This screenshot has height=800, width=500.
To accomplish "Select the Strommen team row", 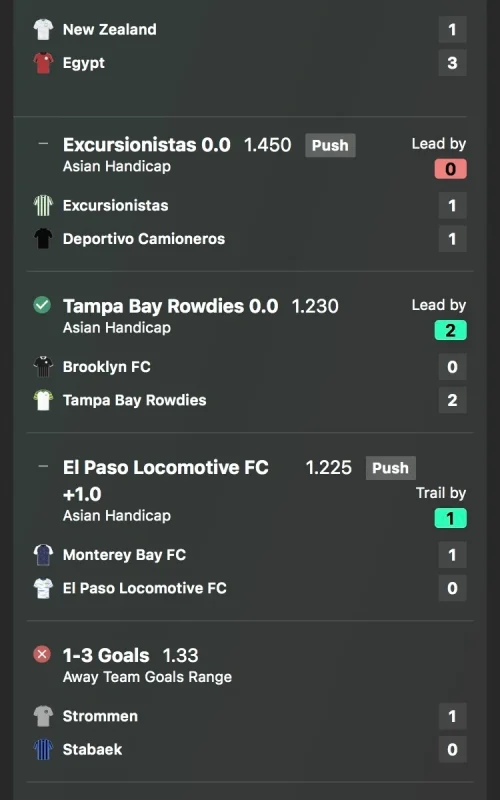I will (250, 716).
